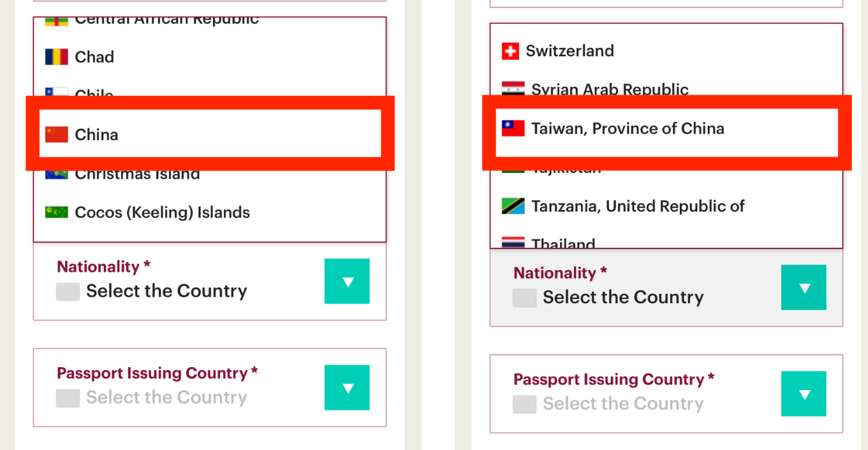Open left Nationality dropdown arrow
868x450 pixels.
(x=347, y=281)
